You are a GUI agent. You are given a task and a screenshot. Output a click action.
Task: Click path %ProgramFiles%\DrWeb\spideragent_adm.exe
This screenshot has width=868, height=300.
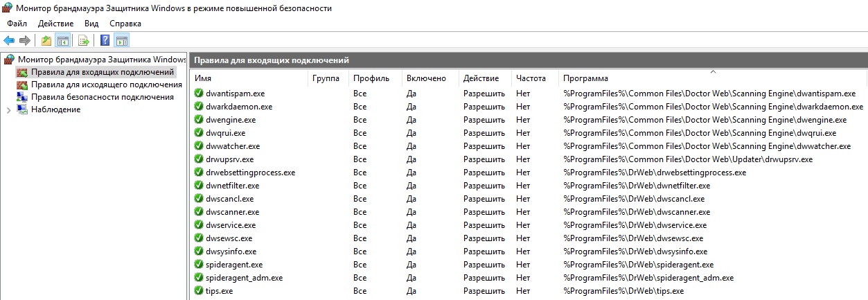coord(648,278)
